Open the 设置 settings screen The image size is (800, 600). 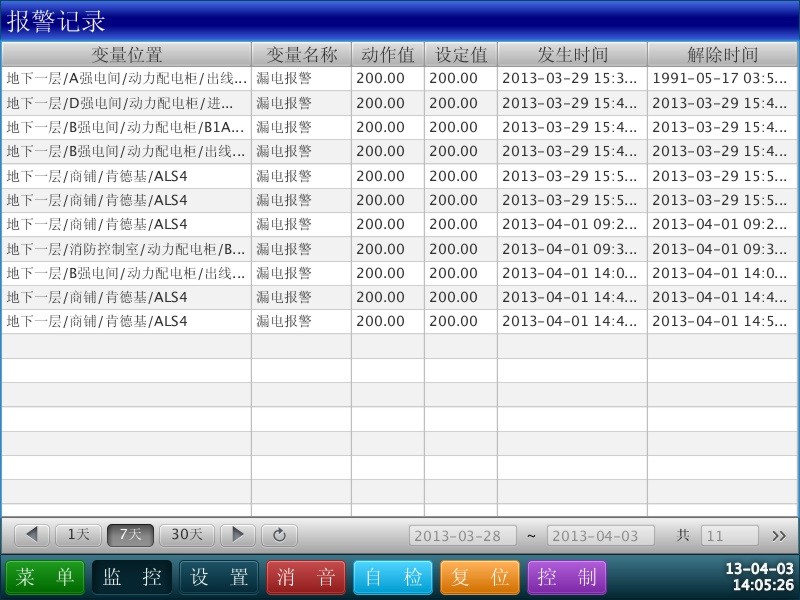(x=219, y=577)
